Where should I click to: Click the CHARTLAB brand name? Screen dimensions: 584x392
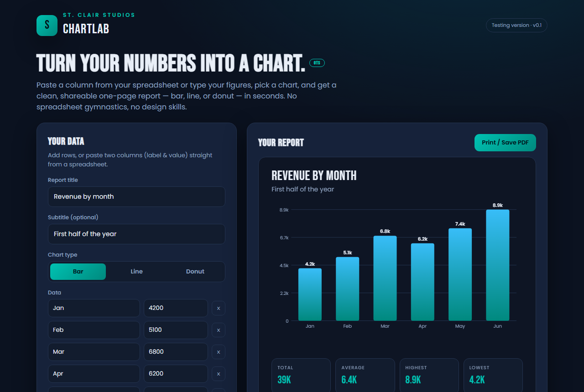click(x=86, y=29)
